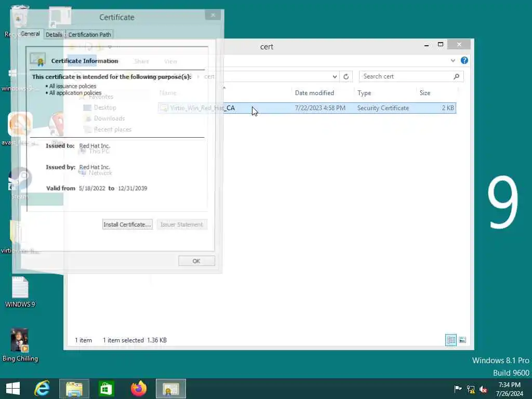
Task: Select the Certificate taskbar icon
Action: [x=170, y=389]
